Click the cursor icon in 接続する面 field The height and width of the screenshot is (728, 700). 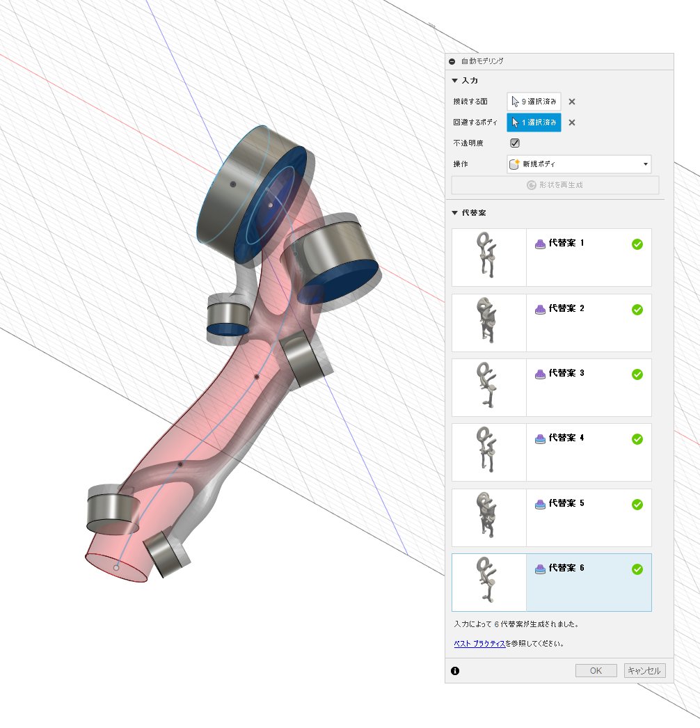(515, 101)
